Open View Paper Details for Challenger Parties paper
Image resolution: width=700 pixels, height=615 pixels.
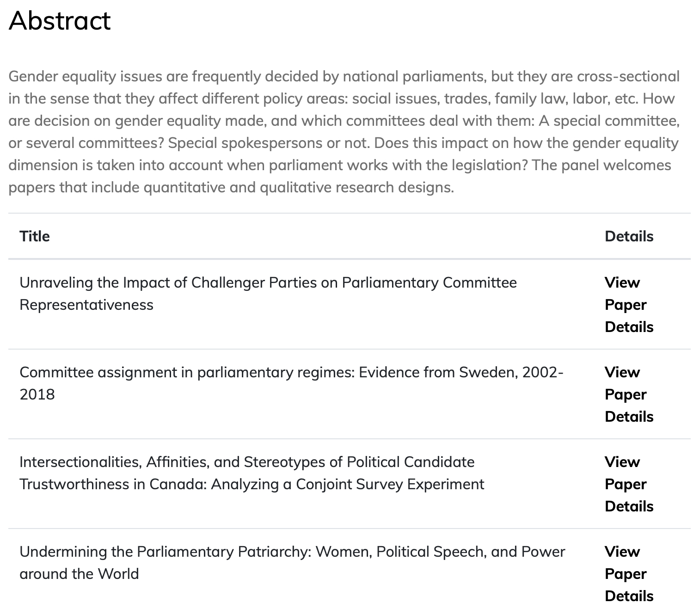pos(628,305)
